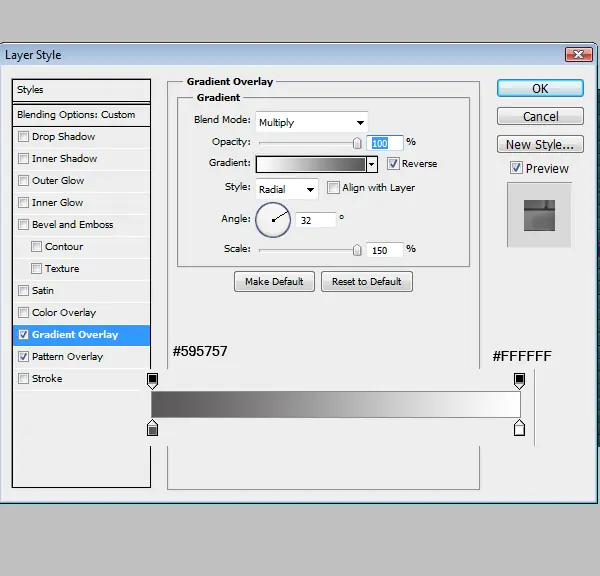Turn on the Satin checkbox
Screen dimensions: 600x576
tap(23, 290)
